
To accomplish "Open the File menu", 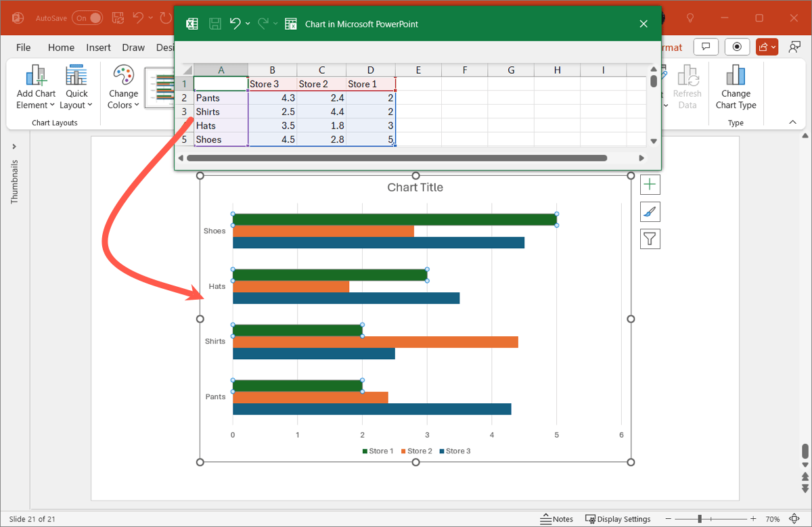I will (24, 47).
